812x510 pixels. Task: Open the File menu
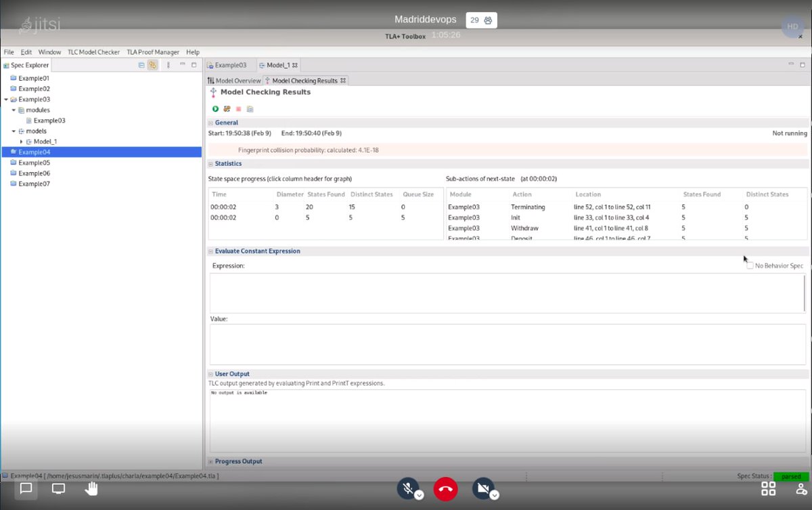click(9, 52)
